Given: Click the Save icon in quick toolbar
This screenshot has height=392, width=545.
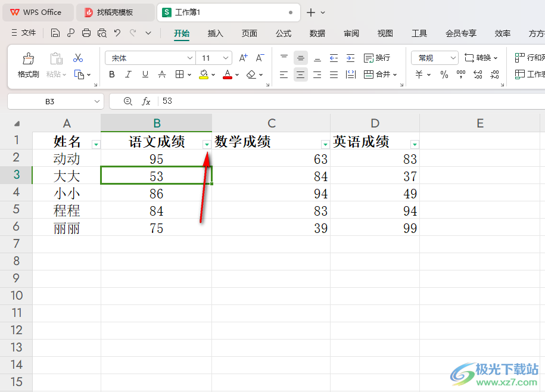Looking at the screenshot, I should (x=55, y=33).
